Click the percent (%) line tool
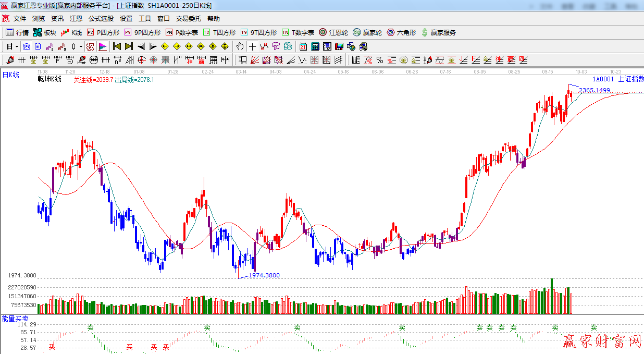This screenshot has width=644, height=354. [x=379, y=60]
